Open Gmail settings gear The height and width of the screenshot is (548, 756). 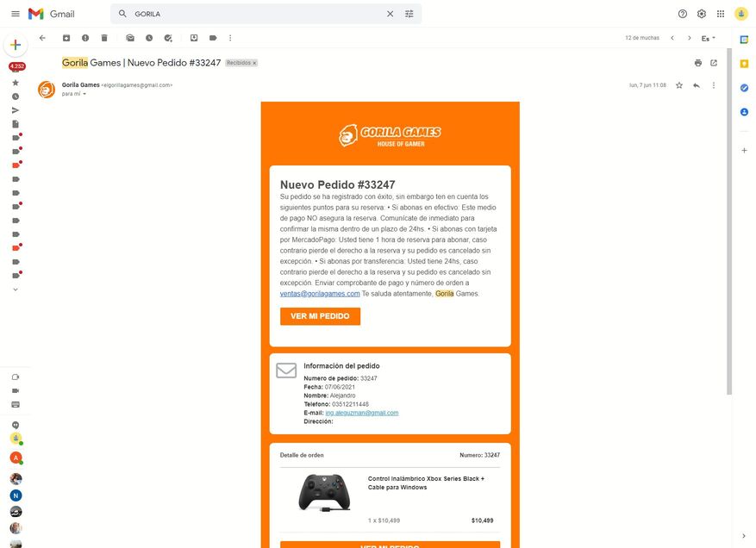702,14
